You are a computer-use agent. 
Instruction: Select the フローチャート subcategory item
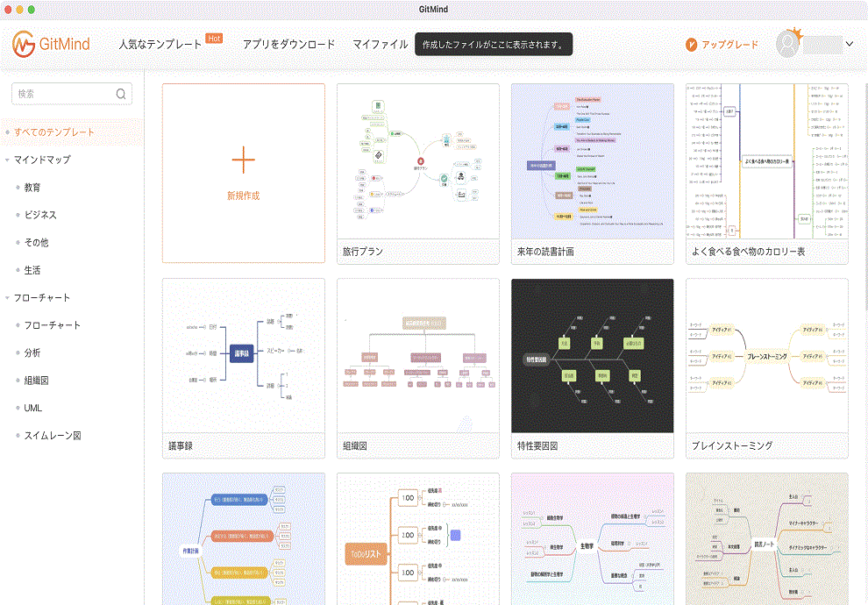pyautogui.click(x=52, y=325)
